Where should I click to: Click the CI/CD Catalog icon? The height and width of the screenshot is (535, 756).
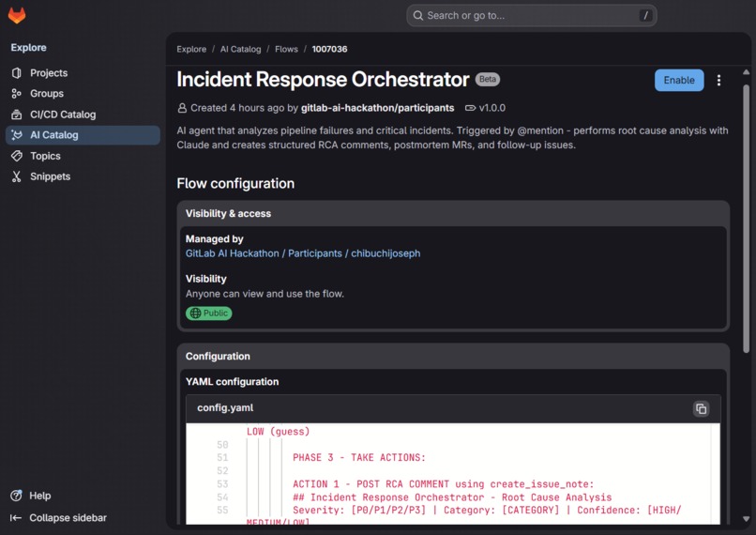tap(16, 115)
